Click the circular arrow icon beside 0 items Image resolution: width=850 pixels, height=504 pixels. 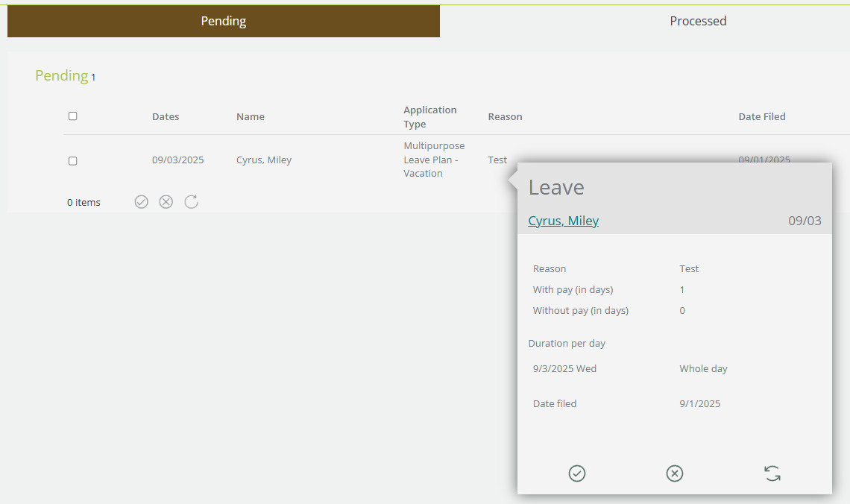pyautogui.click(x=192, y=202)
